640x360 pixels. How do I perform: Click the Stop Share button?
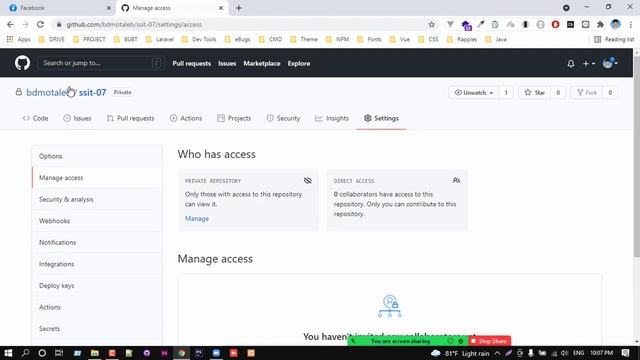(489, 341)
